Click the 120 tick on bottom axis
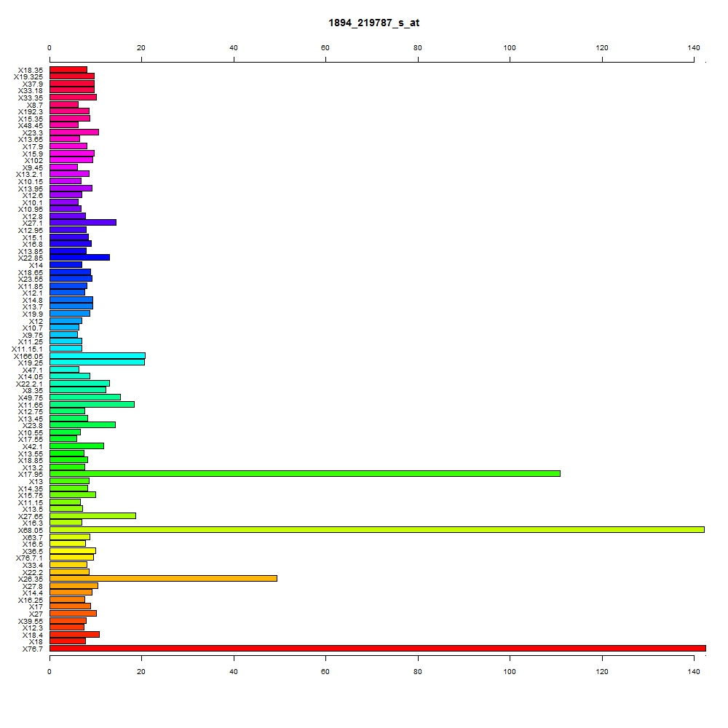The height and width of the screenshot is (728, 728). 602,671
